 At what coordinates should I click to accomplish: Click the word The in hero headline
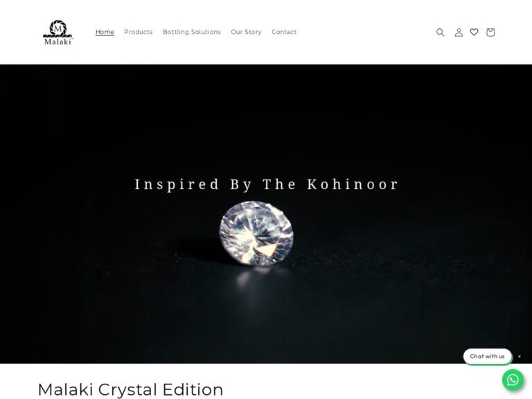(279, 184)
